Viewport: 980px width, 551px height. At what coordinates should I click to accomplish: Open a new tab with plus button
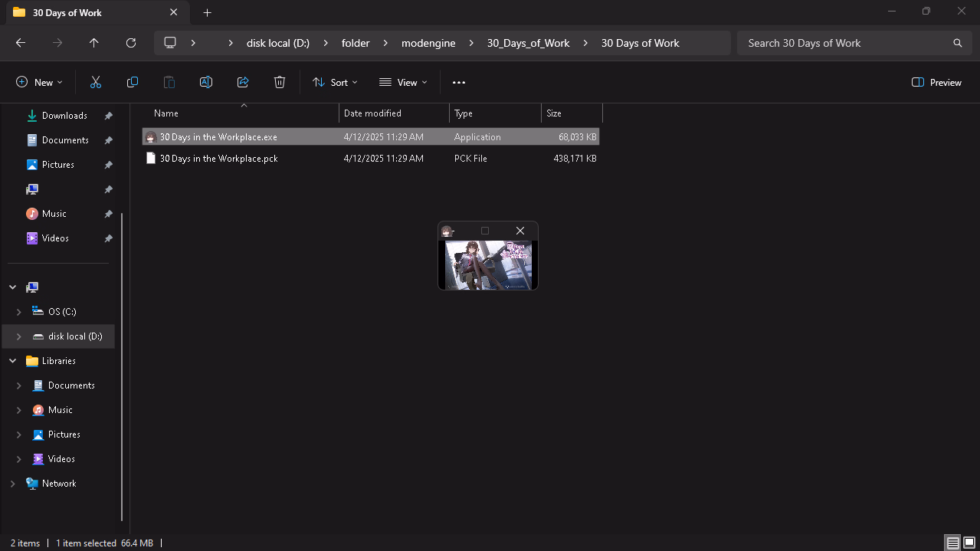pos(207,12)
